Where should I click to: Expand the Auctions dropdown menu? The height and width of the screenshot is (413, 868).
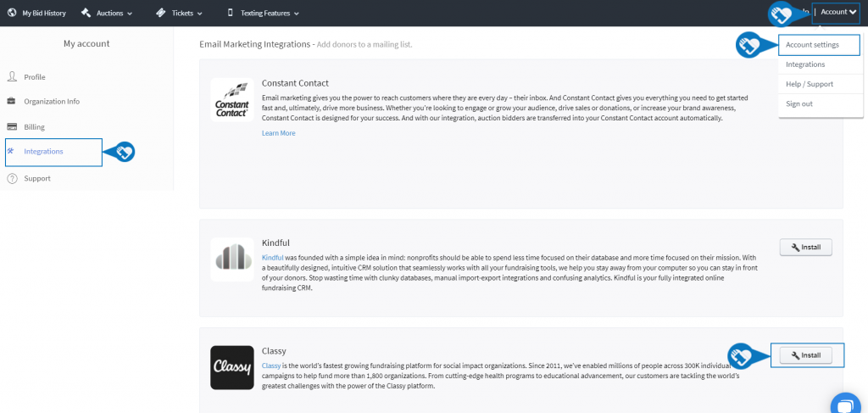click(x=114, y=14)
